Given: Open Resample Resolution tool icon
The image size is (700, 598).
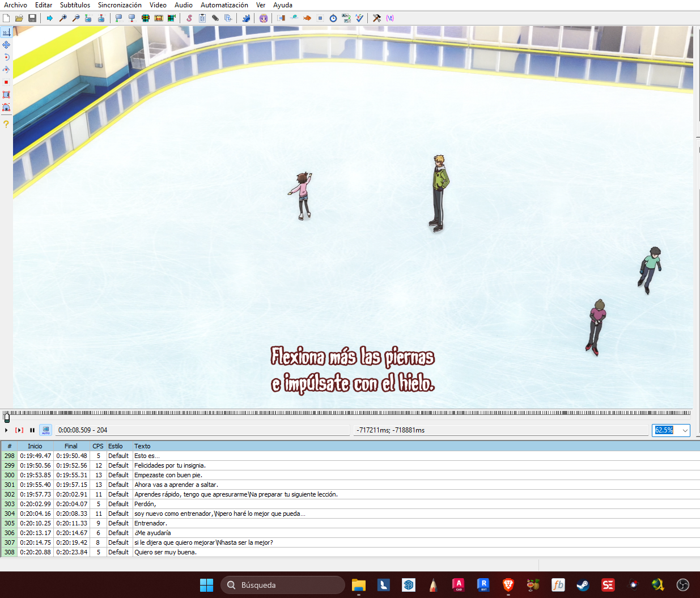Looking at the screenshot, I should [x=320, y=18].
